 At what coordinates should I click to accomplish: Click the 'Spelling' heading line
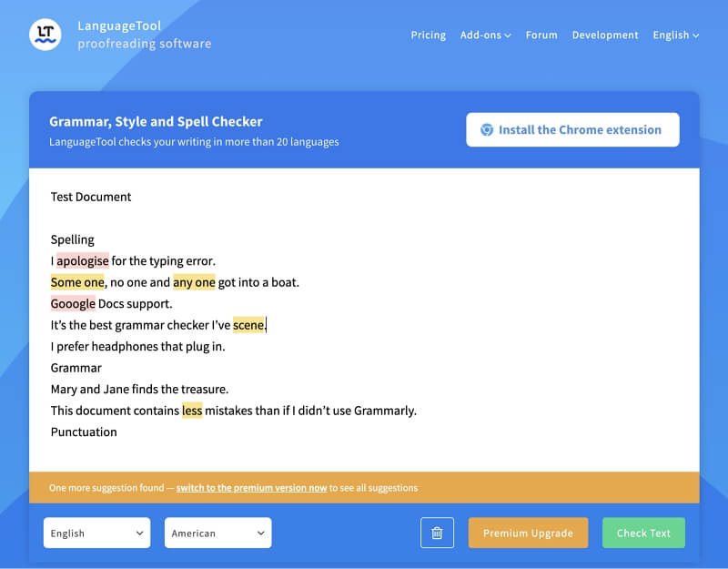coord(73,239)
